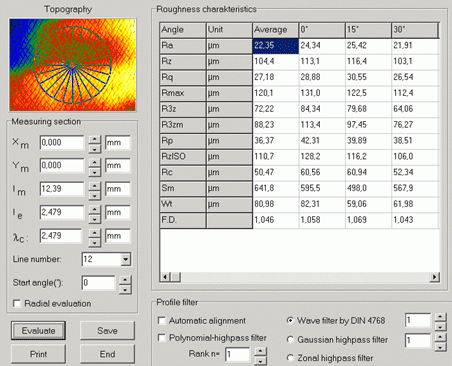Click the 0° column header
Image resolution: width=452 pixels, height=366 pixels.
322,30
